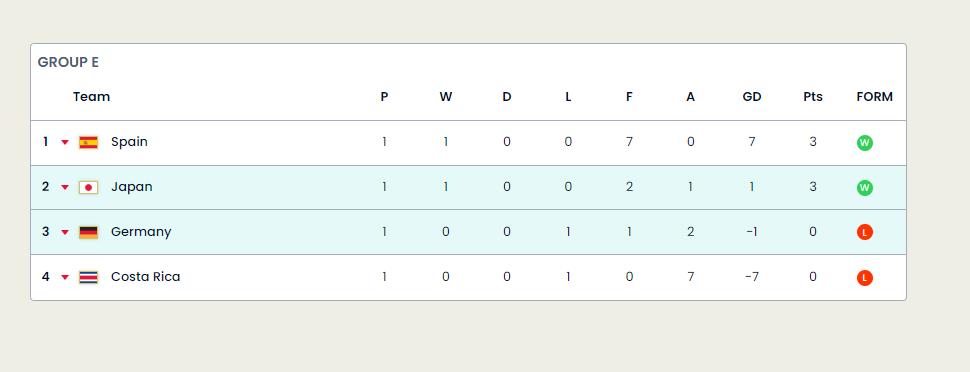Click Japan's green W form badge
This screenshot has width=970, height=372.
point(864,188)
